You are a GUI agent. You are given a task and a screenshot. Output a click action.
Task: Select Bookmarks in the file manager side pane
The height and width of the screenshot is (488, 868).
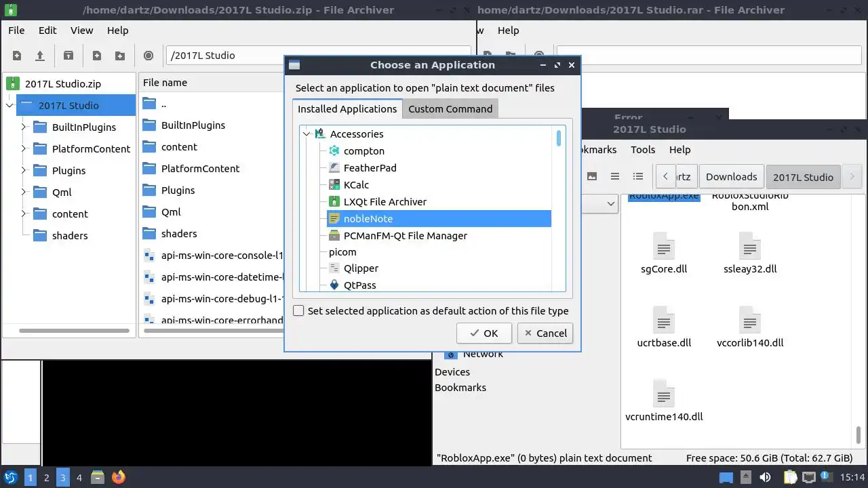(x=460, y=388)
